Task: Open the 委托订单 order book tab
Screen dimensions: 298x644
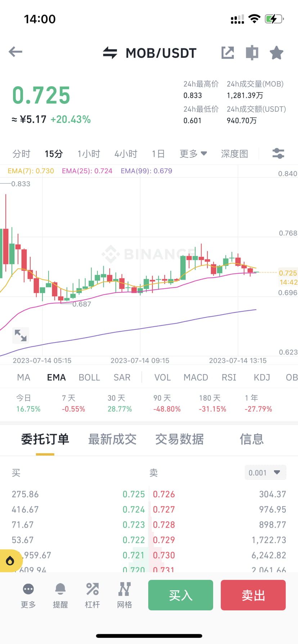Action: click(x=45, y=439)
